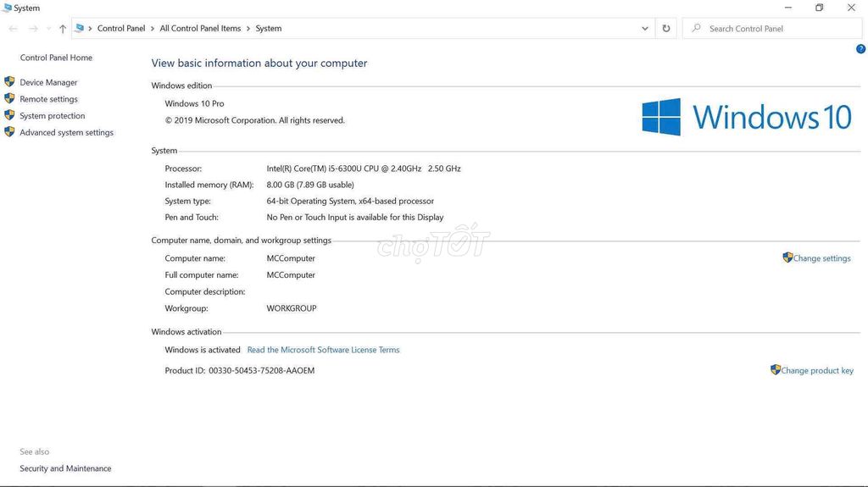Refresh the System page

coord(666,29)
